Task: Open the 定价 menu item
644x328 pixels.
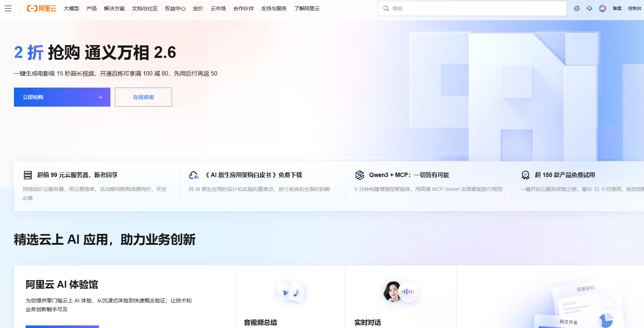Action: [198, 8]
